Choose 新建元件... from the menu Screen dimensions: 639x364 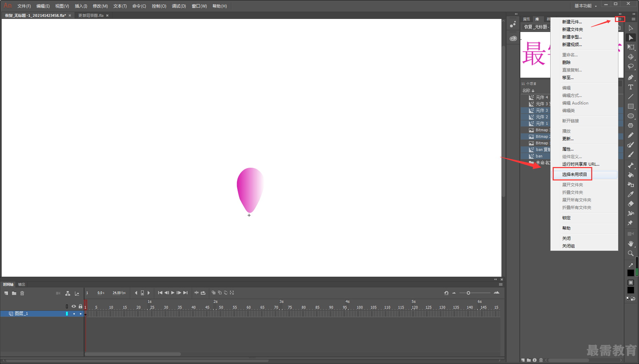pos(572,22)
